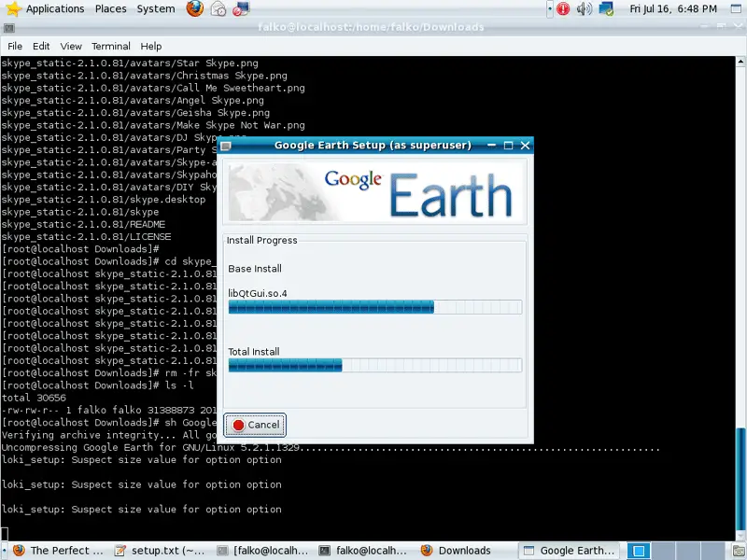Click the 'Star Skype.png' terminal line

130,63
